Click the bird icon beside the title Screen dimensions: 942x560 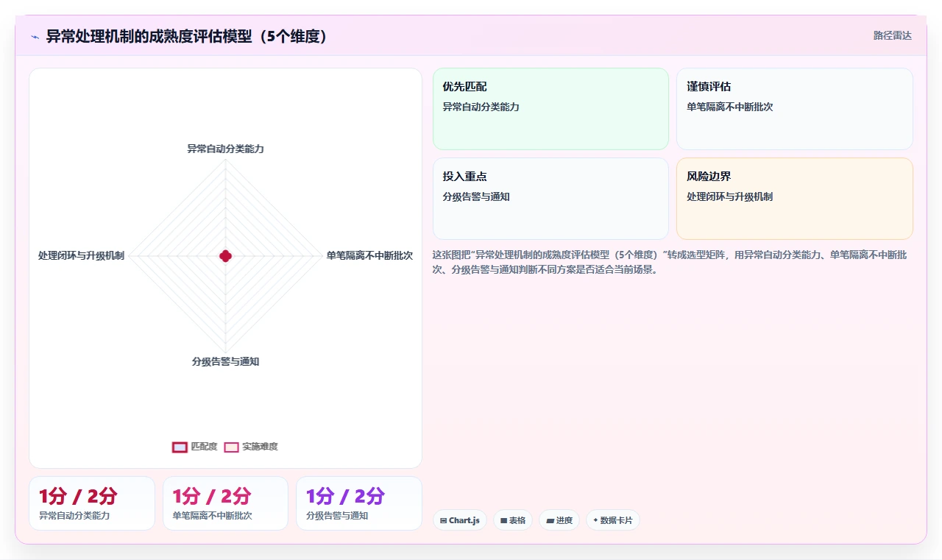35,37
